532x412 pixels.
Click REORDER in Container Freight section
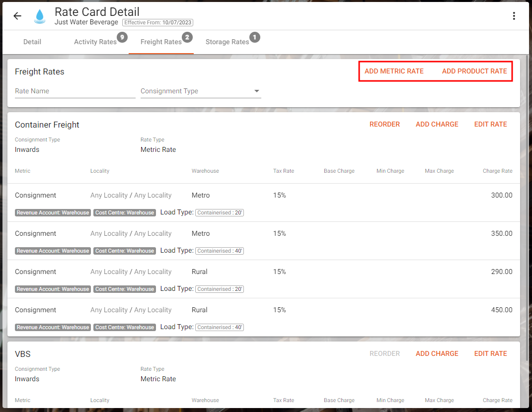tap(384, 124)
